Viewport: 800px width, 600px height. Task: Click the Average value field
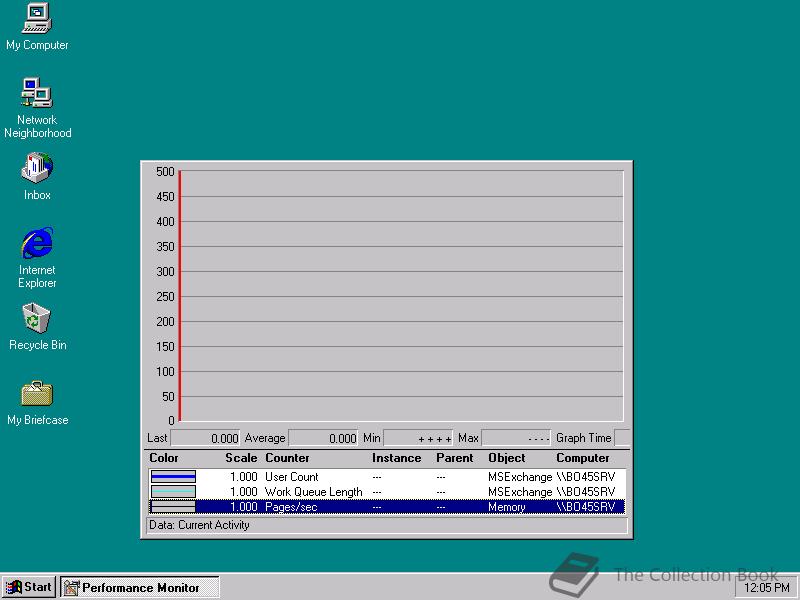[323, 438]
